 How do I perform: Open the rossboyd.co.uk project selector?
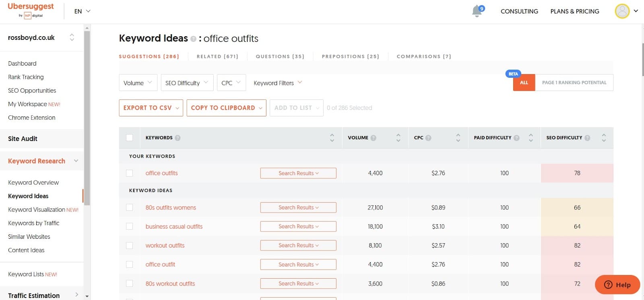point(41,37)
